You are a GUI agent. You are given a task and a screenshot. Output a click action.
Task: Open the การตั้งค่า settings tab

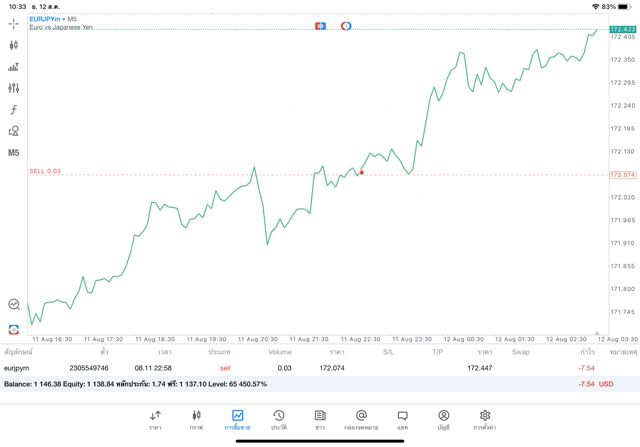tap(485, 419)
